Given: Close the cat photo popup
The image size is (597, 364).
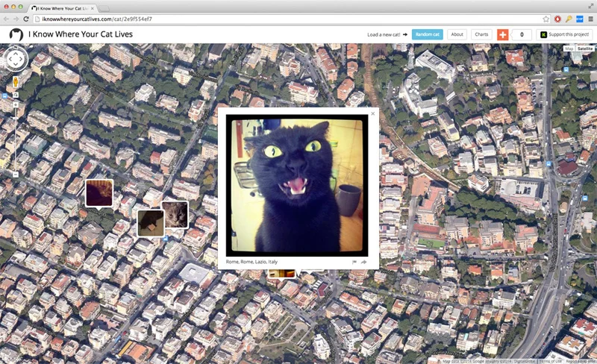Looking at the screenshot, I should pyautogui.click(x=372, y=113).
